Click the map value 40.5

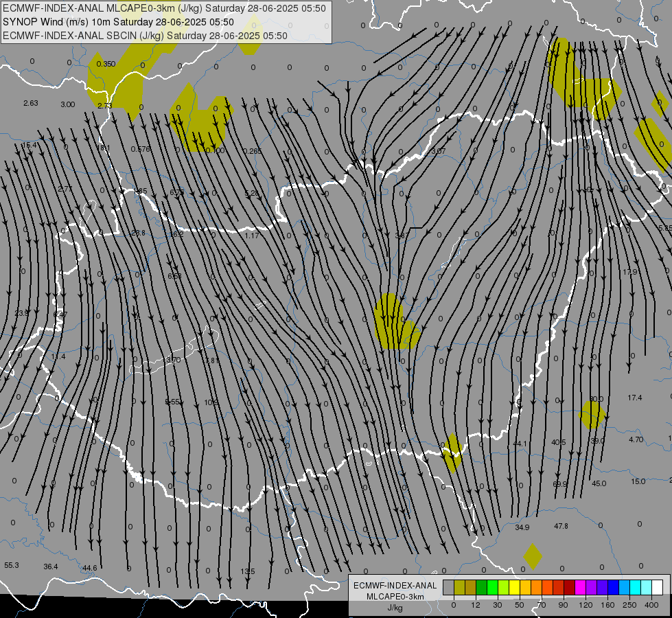pyautogui.click(x=559, y=442)
